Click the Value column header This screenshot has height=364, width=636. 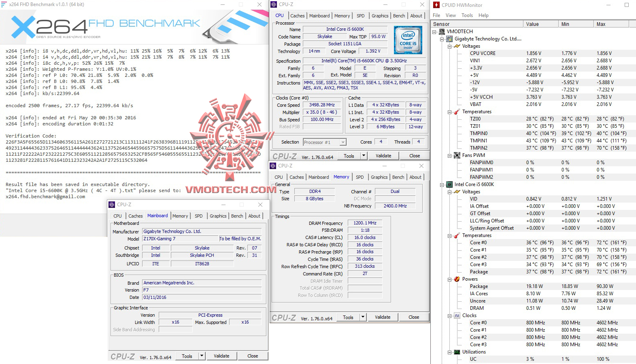[541, 24]
